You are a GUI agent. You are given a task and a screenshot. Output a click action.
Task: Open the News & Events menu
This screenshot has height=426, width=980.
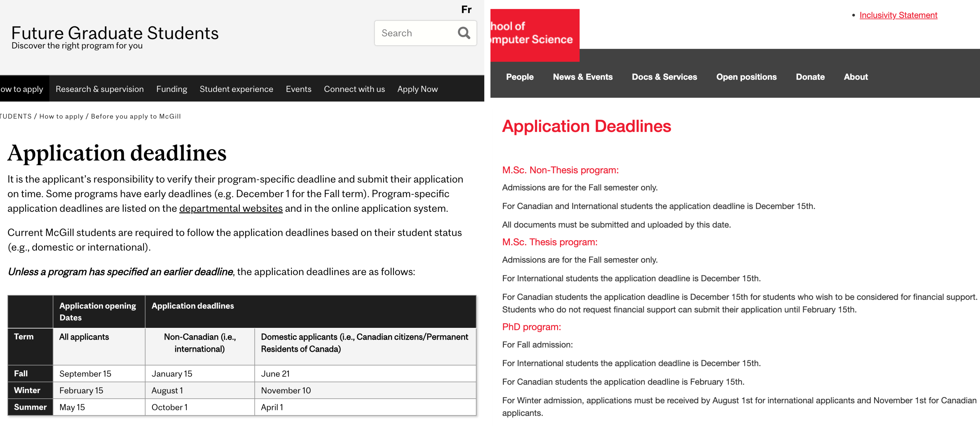click(x=582, y=77)
